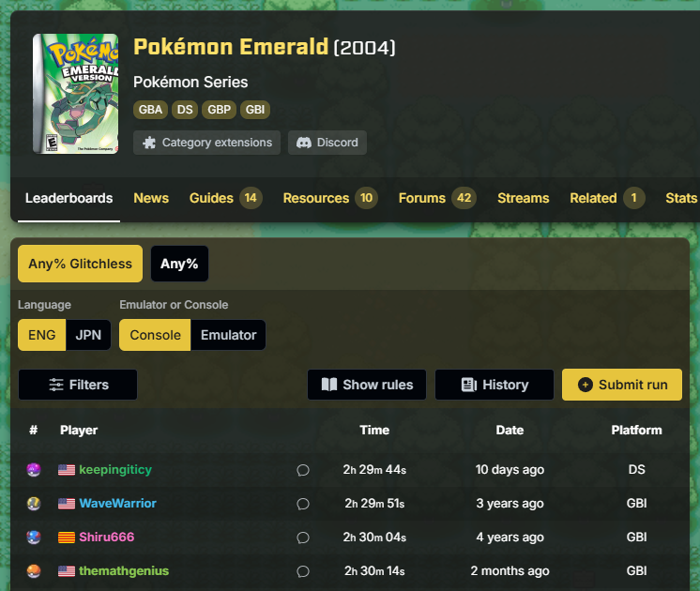This screenshot has width=700, height=591.
Task: Select ENG language option
Action: [x=42, y=335]
